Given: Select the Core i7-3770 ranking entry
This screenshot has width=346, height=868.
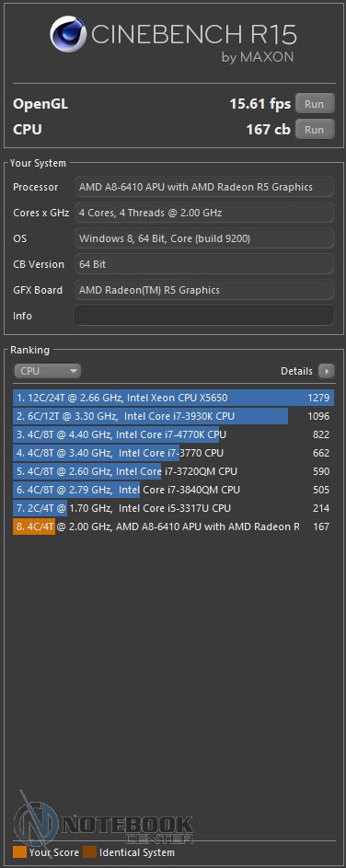Looking at the screenshot, I should (173, 453).
